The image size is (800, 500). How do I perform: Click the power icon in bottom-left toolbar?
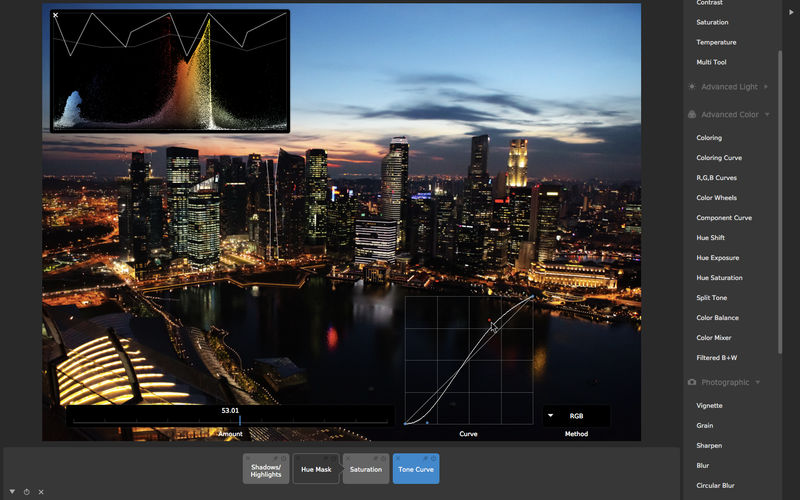27,492
